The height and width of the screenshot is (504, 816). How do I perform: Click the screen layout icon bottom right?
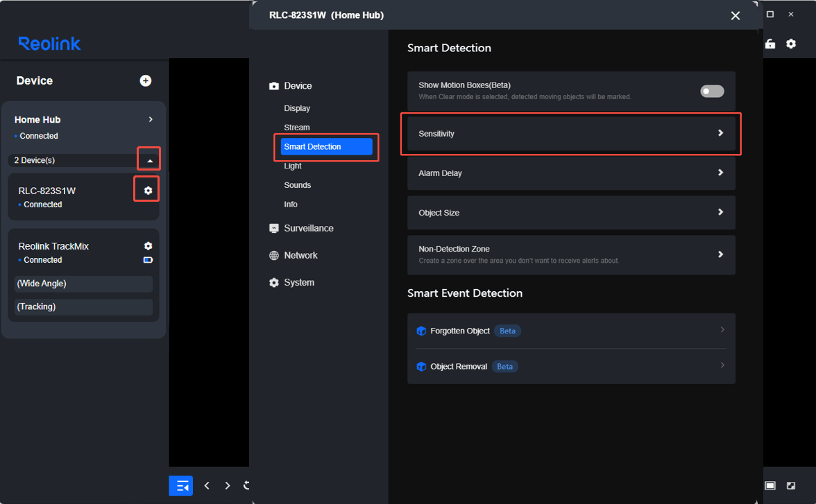[x=770, y=485]
